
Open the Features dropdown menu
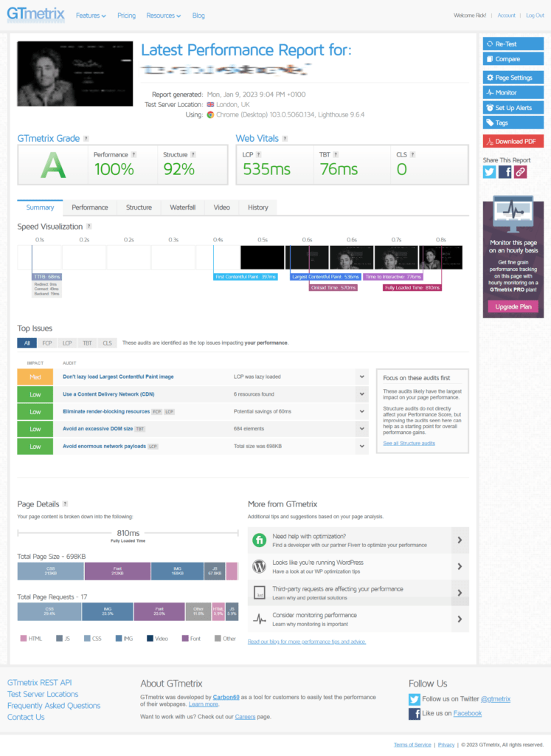point(91,16)
